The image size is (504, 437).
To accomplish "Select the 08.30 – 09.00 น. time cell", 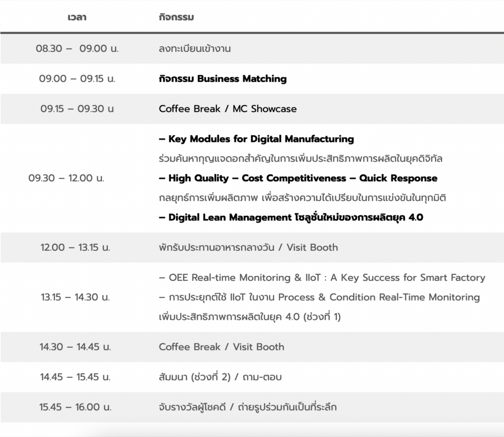I will click(77, 49).
